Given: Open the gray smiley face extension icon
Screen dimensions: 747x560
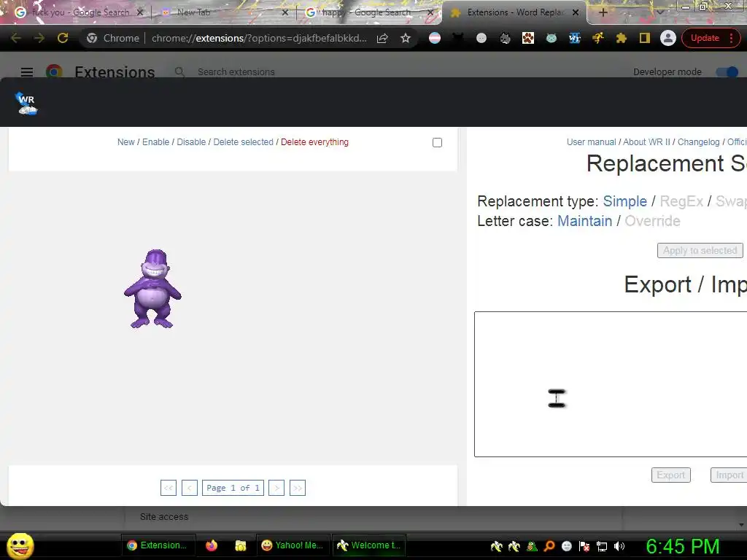Looking at the screenshot, I should pyautogui.click(x=481, y=38).
